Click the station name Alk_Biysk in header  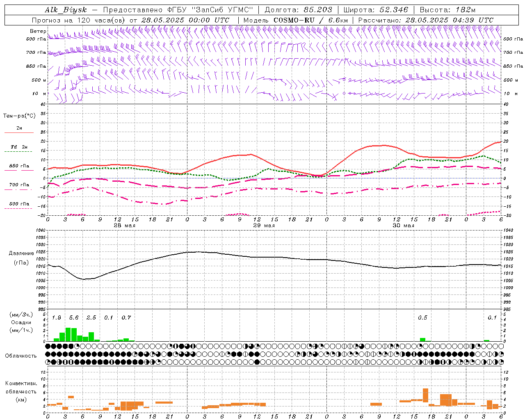pyautogui.click(x=67, y=10)
